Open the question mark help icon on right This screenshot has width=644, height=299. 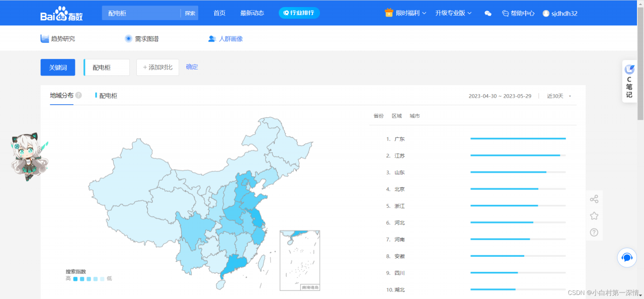tap(594, 232)
